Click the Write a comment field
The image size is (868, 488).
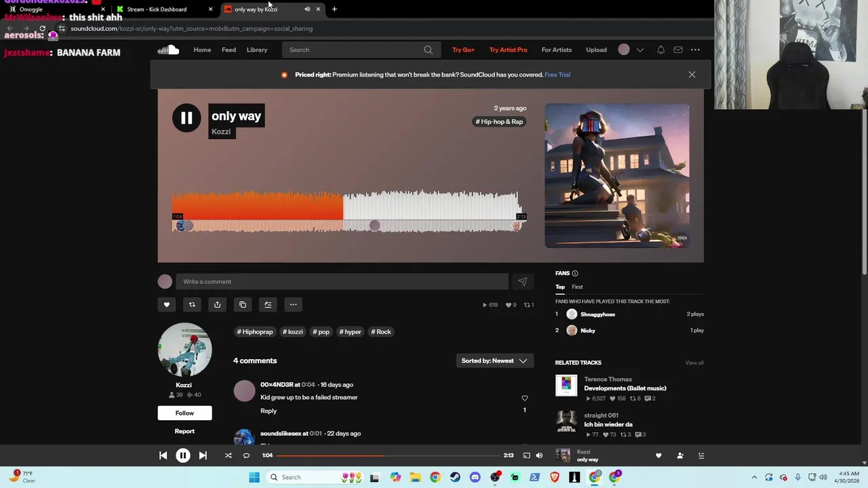pyautogui.click(x=342, y=281)
